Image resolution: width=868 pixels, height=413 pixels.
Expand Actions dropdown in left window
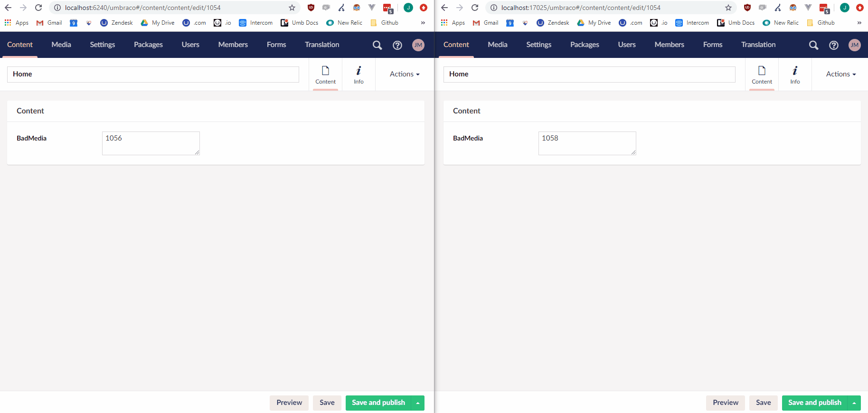click(x=405, y=74)
